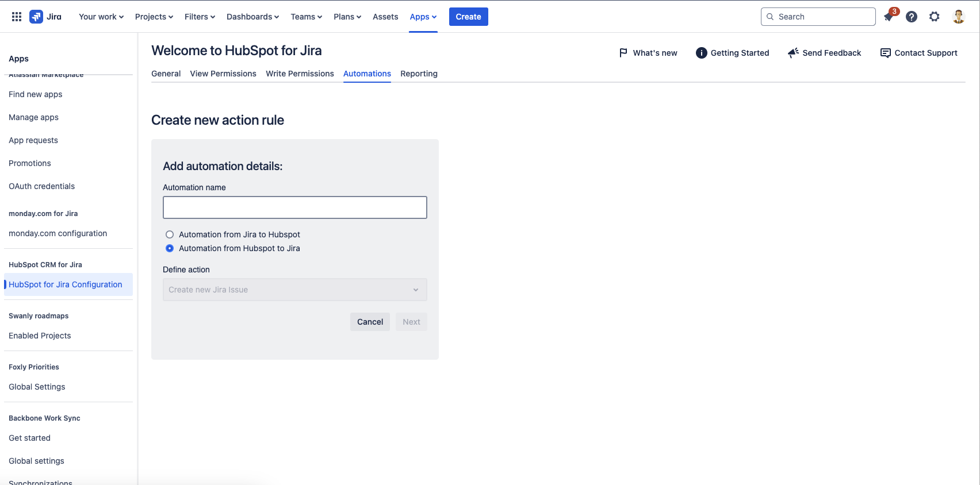The width and height of the screenshot is (980, 485).
Task: Open Assets in the top navigation
Action: pyautogui.click(x=385, y=17)
